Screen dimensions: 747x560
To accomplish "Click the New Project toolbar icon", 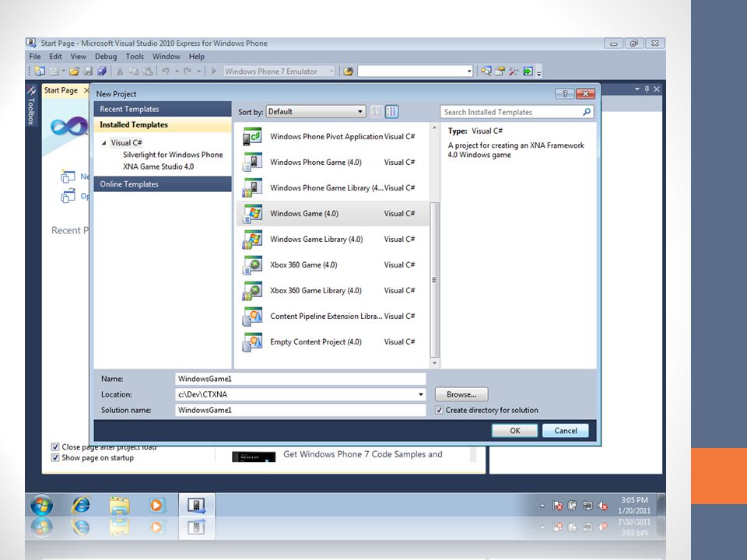I will point(40,72).
